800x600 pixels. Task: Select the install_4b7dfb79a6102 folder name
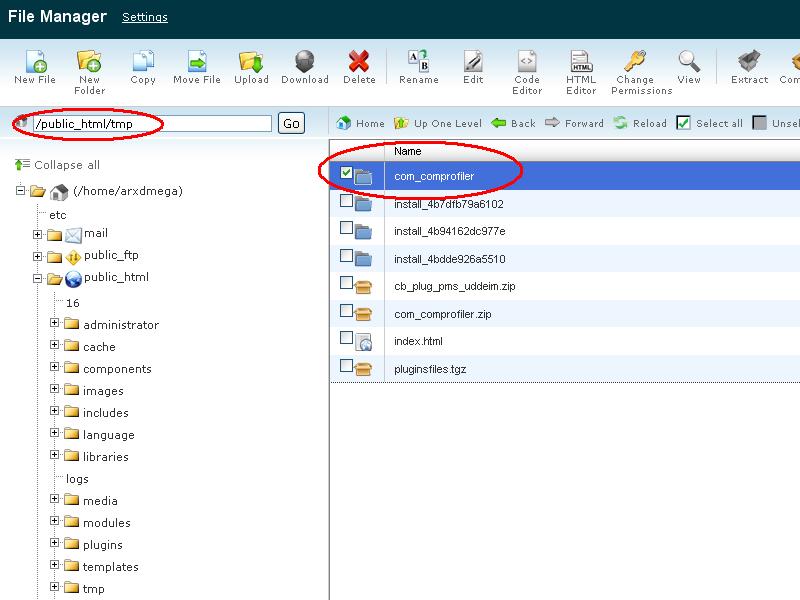point(448,204)
